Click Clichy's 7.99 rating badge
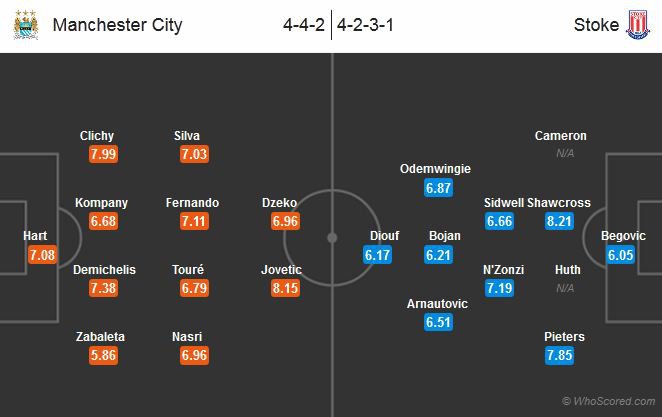 [103, 154]
